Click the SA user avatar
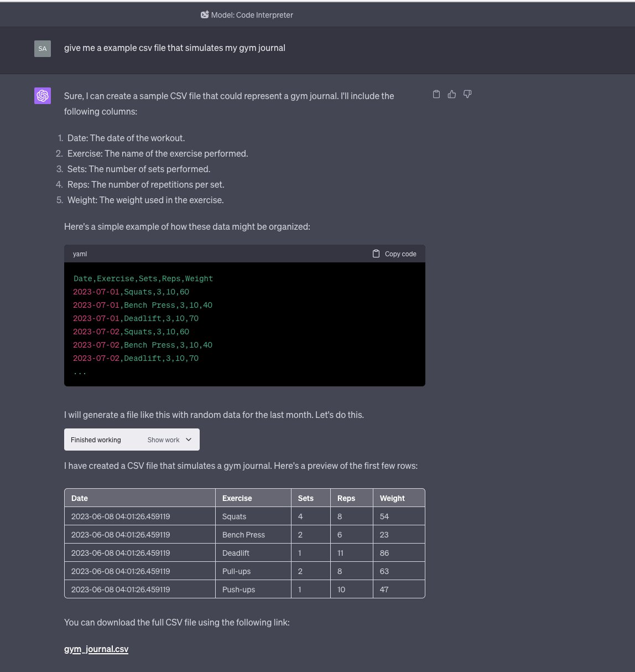 (x=43, y=49)
